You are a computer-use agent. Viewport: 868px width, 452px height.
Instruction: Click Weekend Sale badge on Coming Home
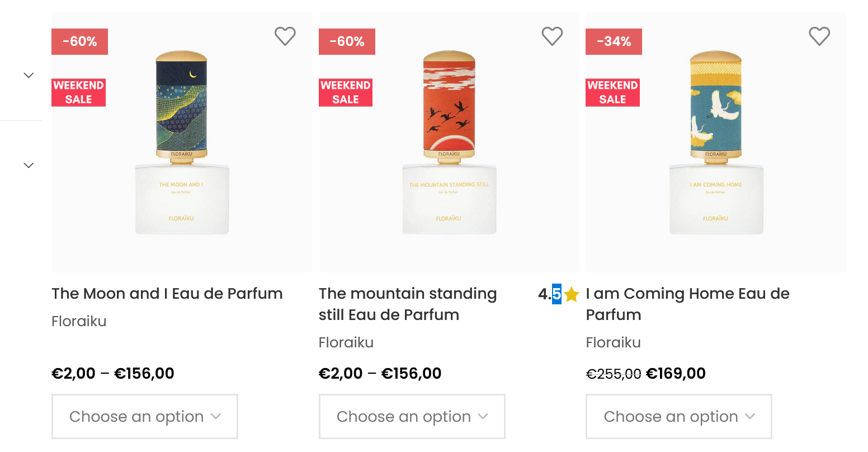pos(612,92)
